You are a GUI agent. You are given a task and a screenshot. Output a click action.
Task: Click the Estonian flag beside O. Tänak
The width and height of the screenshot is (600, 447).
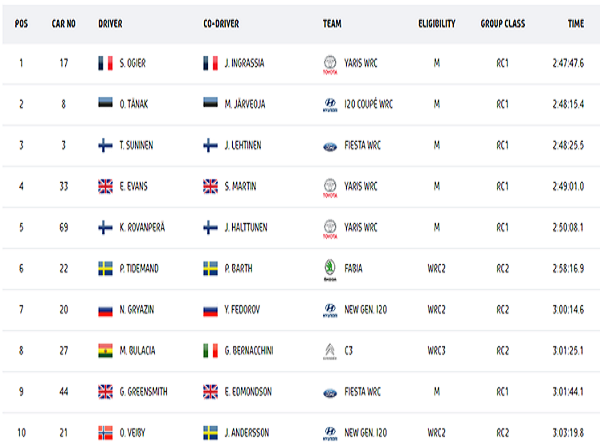[105, 102]
